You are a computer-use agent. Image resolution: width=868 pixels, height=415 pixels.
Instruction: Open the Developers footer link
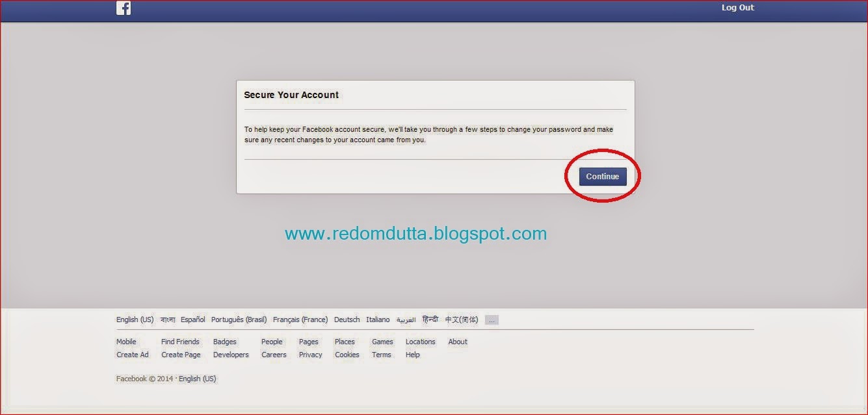[x=231, y=355]
